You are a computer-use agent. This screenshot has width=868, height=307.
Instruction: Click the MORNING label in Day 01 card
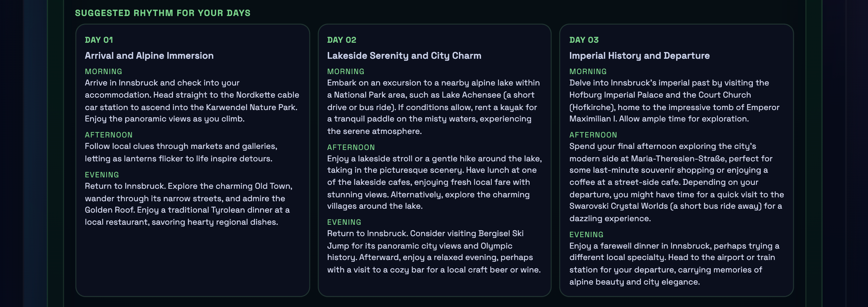point(103,72)
